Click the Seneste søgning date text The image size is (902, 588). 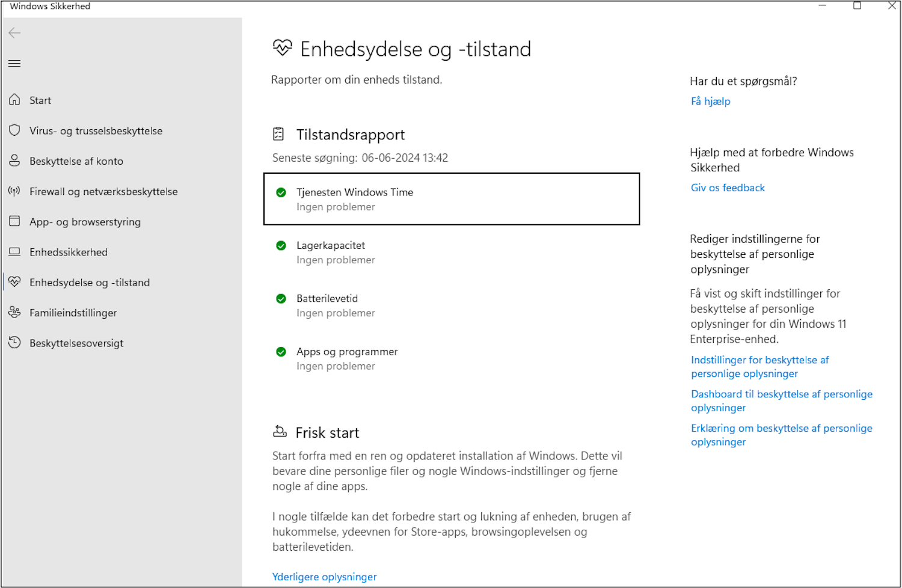tap(360, 158)
